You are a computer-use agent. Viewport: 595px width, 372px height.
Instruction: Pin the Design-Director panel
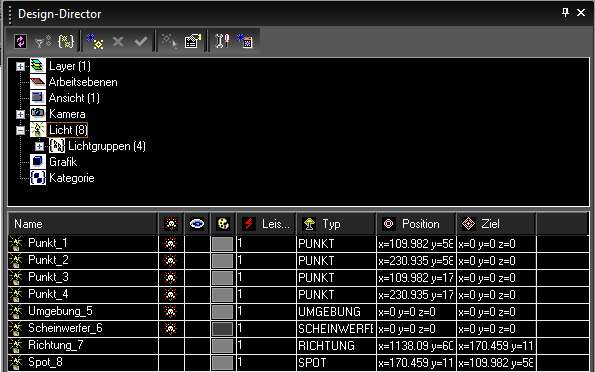point(565,13)
